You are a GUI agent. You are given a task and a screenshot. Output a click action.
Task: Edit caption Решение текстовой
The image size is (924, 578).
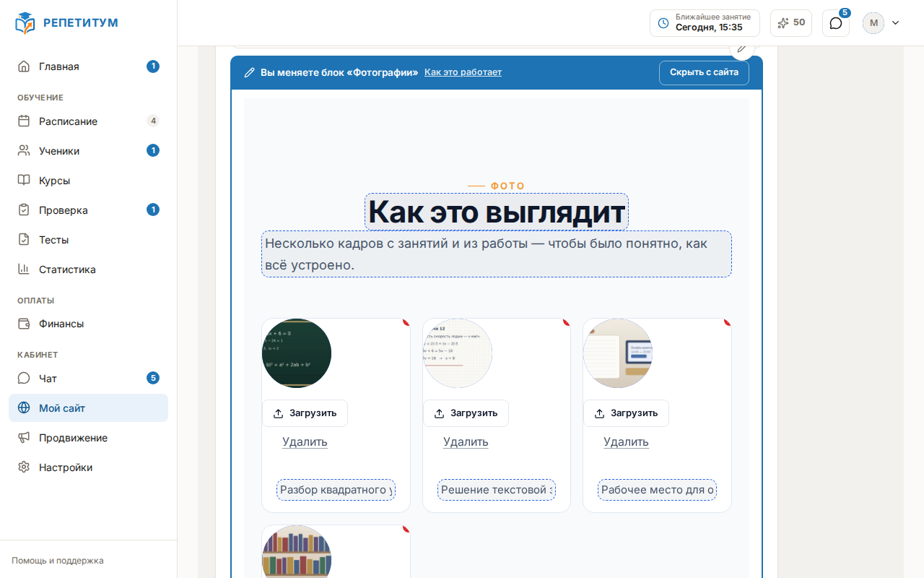[497, 490]
